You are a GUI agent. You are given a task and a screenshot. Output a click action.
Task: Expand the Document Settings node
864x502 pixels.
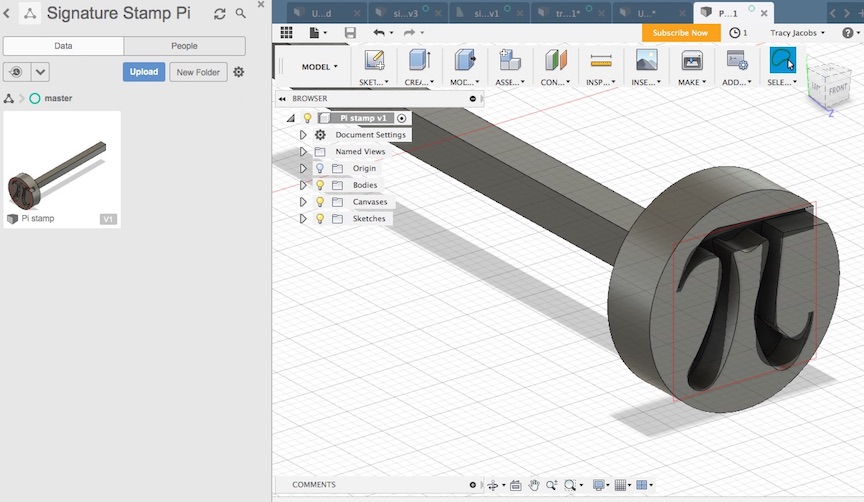(x=303, y=134)
